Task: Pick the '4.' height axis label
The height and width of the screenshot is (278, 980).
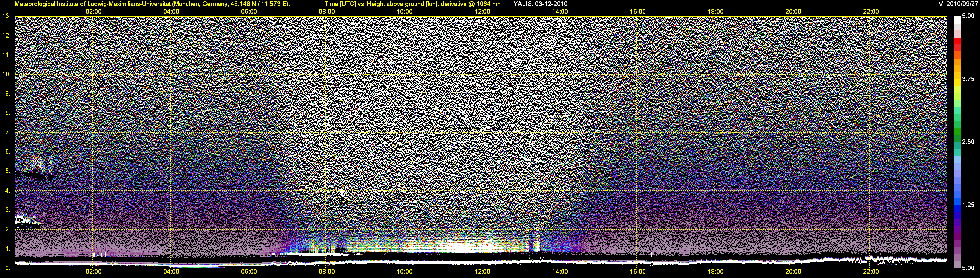Action: coord(8,190)
